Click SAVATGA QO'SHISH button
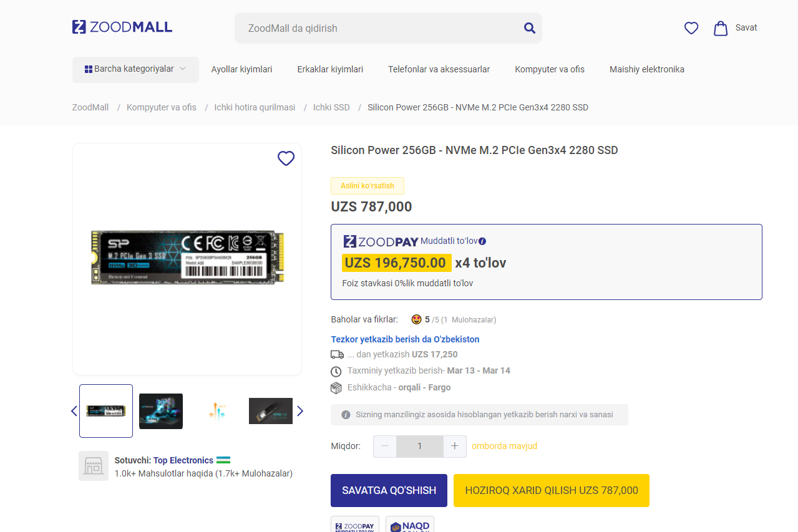Viewport: 798px width, 532px height. point(389,490)
